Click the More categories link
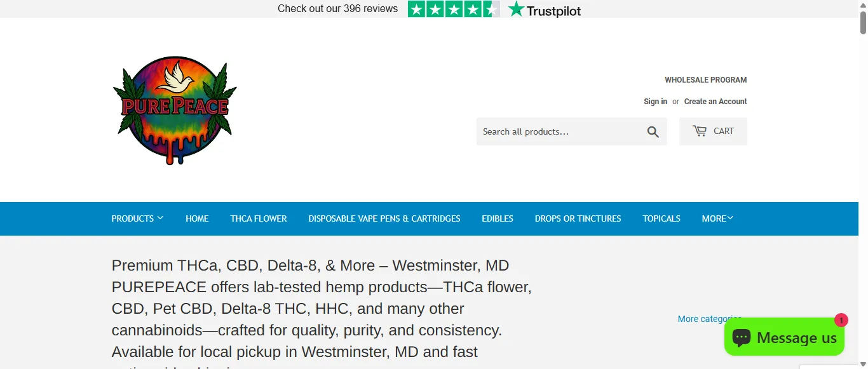The height and width of the screenshot is (369, 868). [x=709, y=319]
